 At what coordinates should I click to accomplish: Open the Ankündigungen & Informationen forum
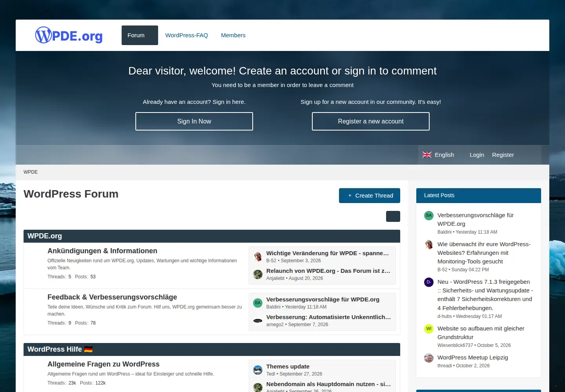[102, 251]
